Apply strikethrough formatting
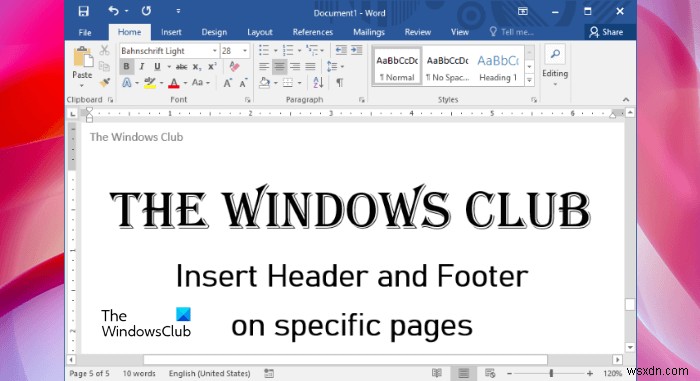The height and width of the screenshot is (381, 700). (x=181, y=67)
